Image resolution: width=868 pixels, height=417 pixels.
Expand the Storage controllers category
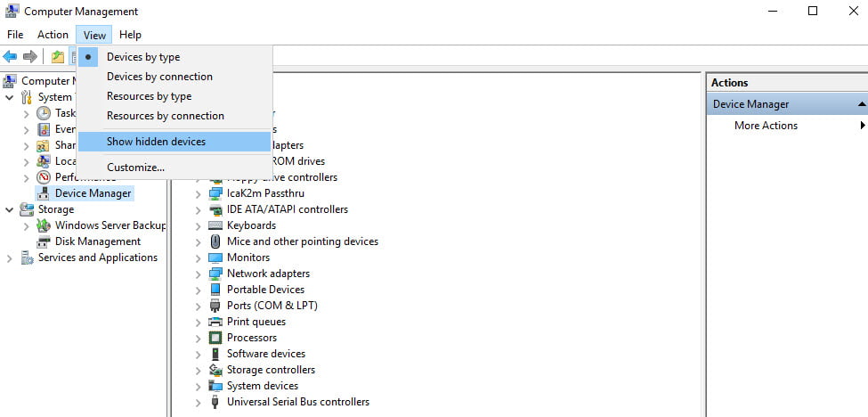(199, 371)
